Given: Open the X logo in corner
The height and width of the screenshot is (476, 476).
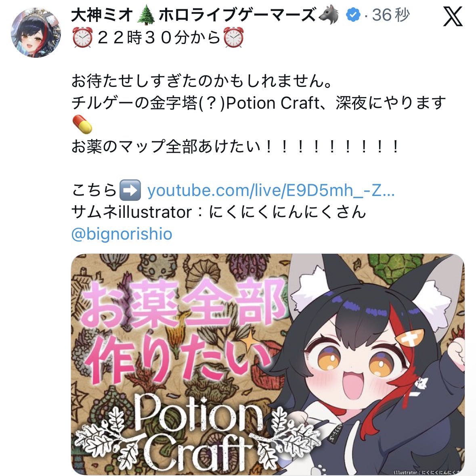Looking at the screenshot, I should pos(453,16).
